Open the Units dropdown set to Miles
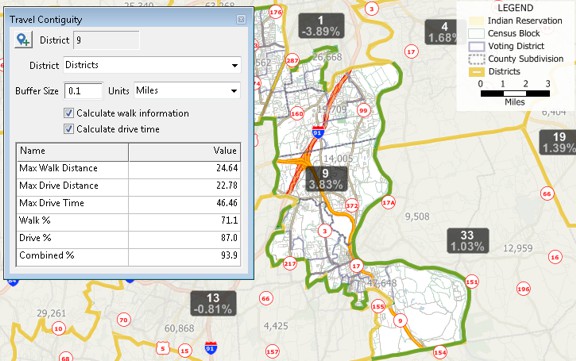 tap(187, 91)
